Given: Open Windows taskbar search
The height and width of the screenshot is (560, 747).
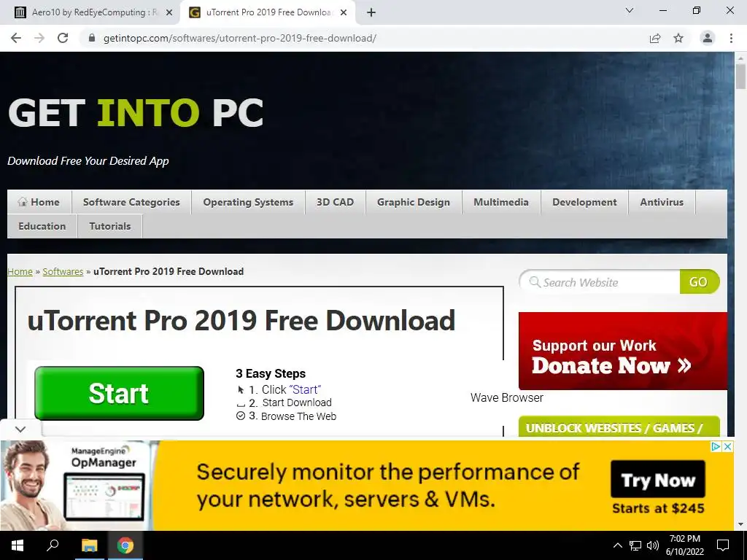Looking at the screenshot, I should pos(53,545).
